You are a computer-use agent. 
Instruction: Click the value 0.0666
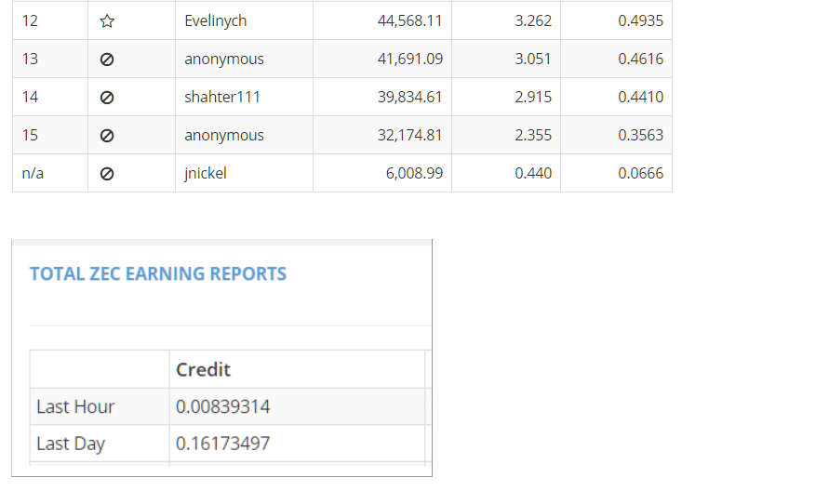coord(640,173)
